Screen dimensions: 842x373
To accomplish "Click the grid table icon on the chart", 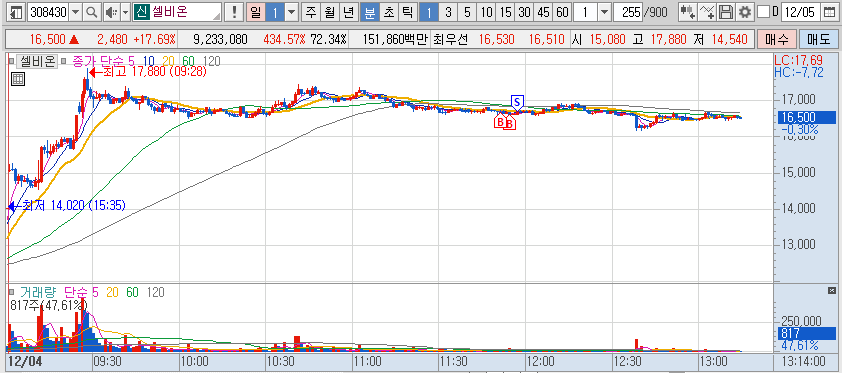I will point(17,79).
